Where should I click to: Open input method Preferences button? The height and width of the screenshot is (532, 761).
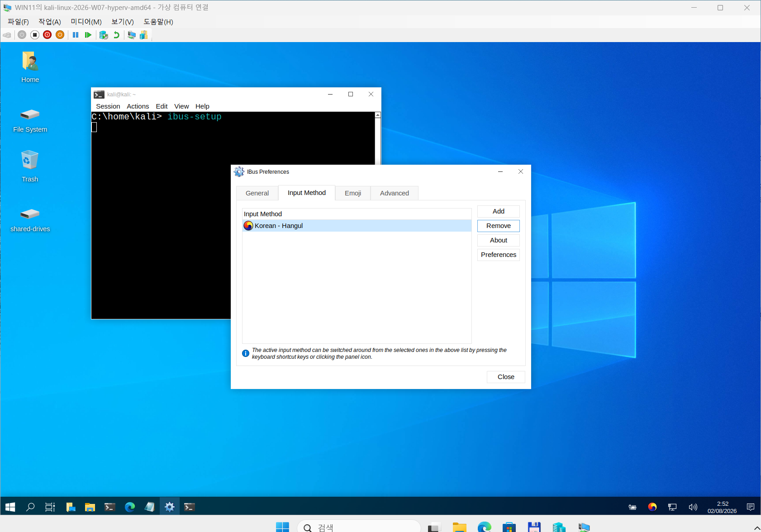pyautogui.click(x=499, y=255)
